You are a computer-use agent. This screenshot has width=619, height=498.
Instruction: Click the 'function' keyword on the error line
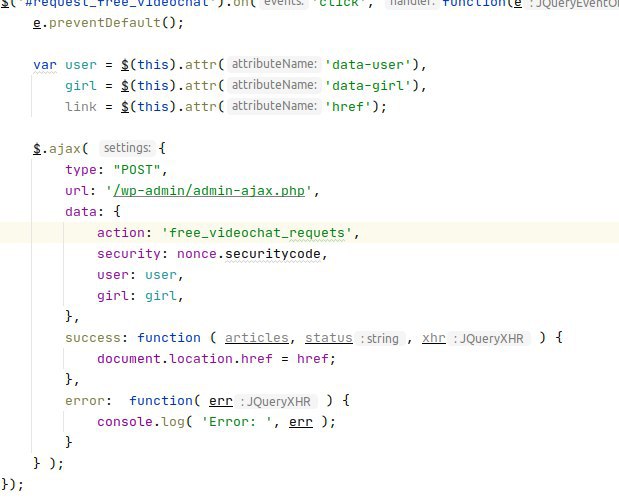pos(161,401)
